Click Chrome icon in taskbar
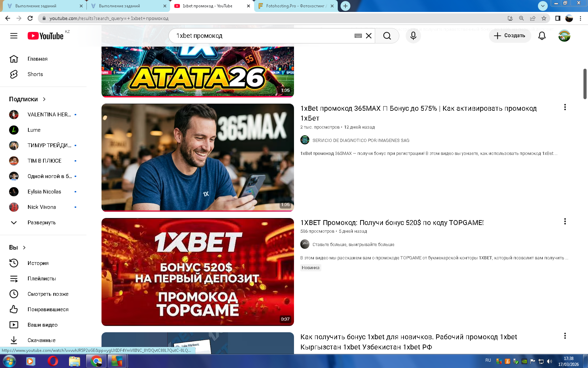Image resolution: width=588 pixels, height=368 pixels. (96, 361)
